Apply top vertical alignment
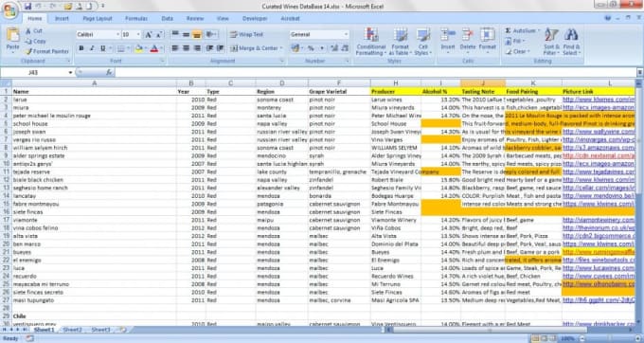This screenshot has width=644, height=343. tap(175, 34)
